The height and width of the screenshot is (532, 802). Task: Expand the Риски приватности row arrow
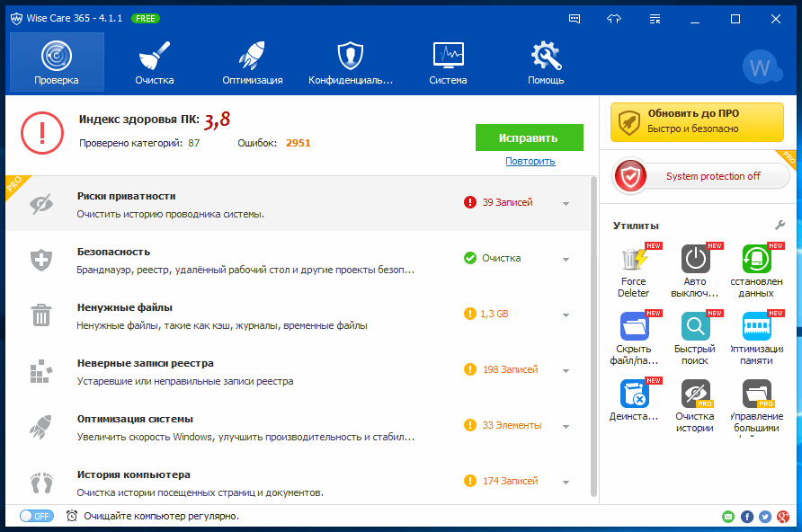pos(566,203)
